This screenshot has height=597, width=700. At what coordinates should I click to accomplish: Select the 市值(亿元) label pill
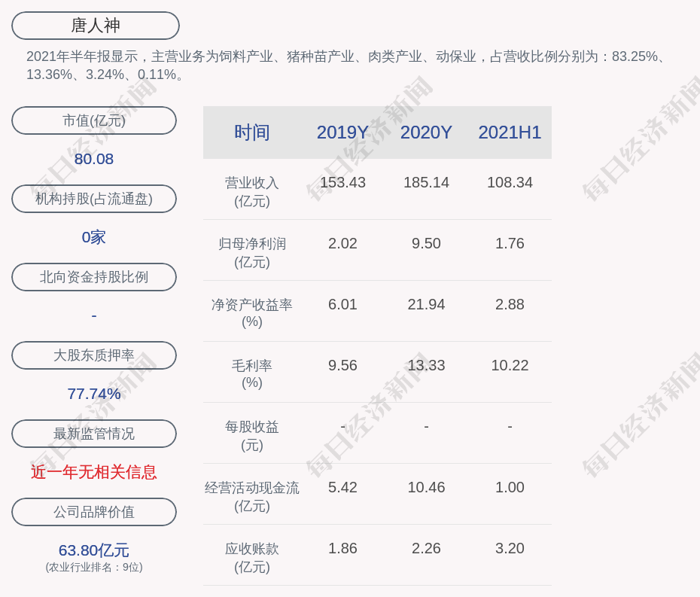(94, 120)
